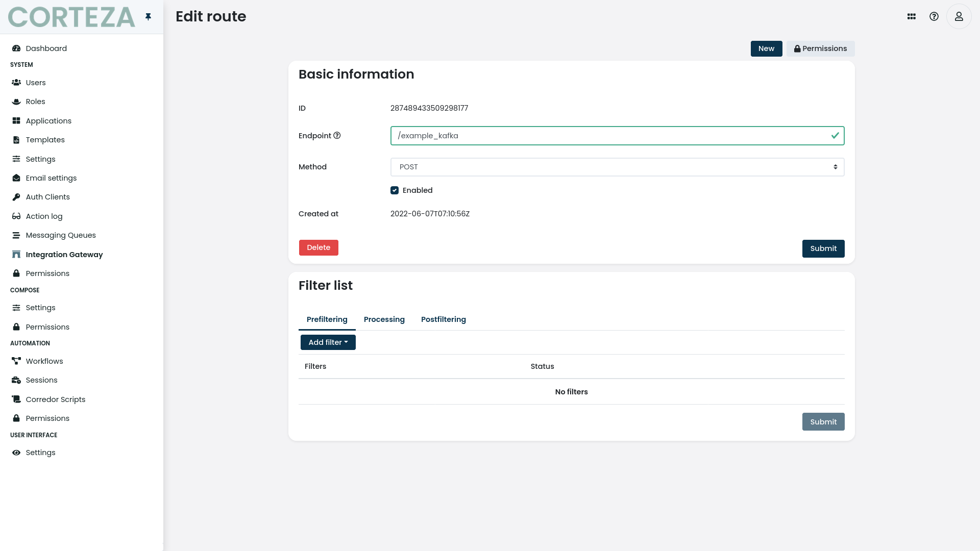Open Workflows in the sidebar
This screenshot has height=551, width=980.
coord(44,361)
